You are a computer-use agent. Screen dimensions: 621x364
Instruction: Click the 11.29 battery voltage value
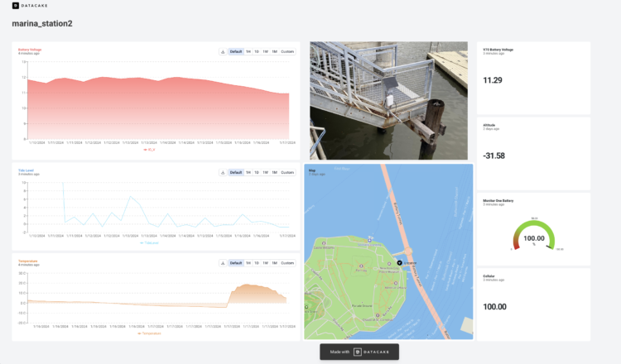pyautogui.click(x=493, y=80)
